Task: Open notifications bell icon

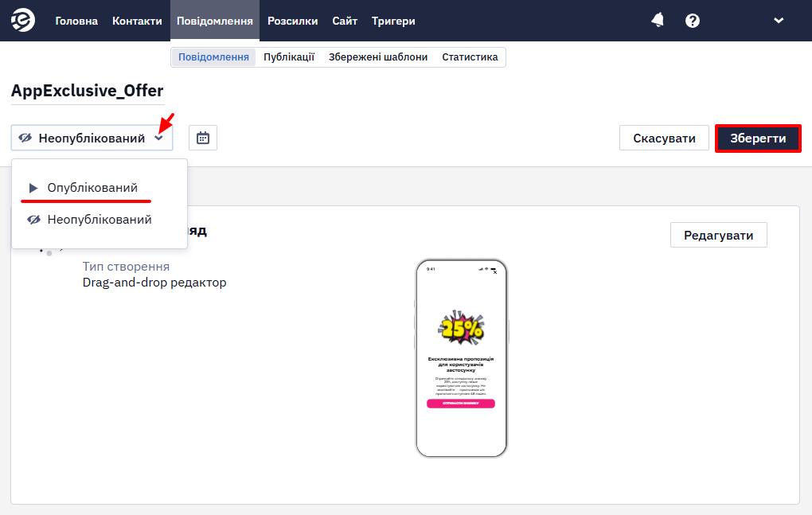Action: pyautogui.click(x=658, y=20)
